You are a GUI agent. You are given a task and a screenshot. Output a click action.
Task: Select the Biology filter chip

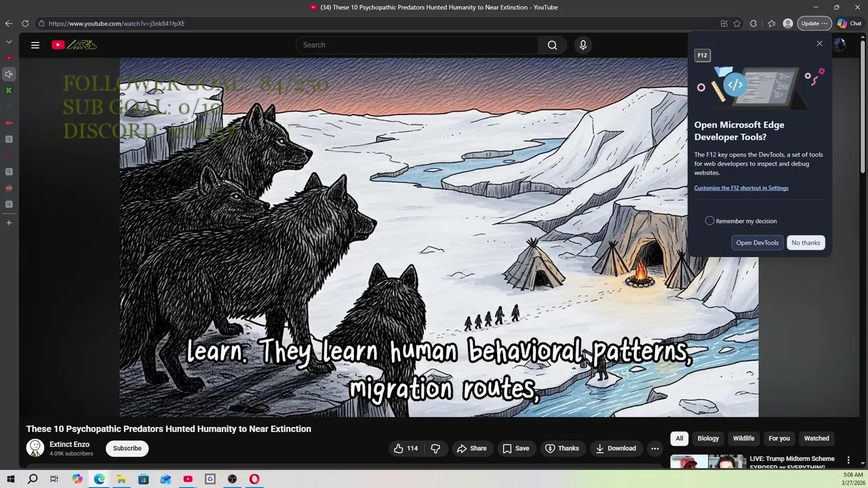click(x=708, y=439)
